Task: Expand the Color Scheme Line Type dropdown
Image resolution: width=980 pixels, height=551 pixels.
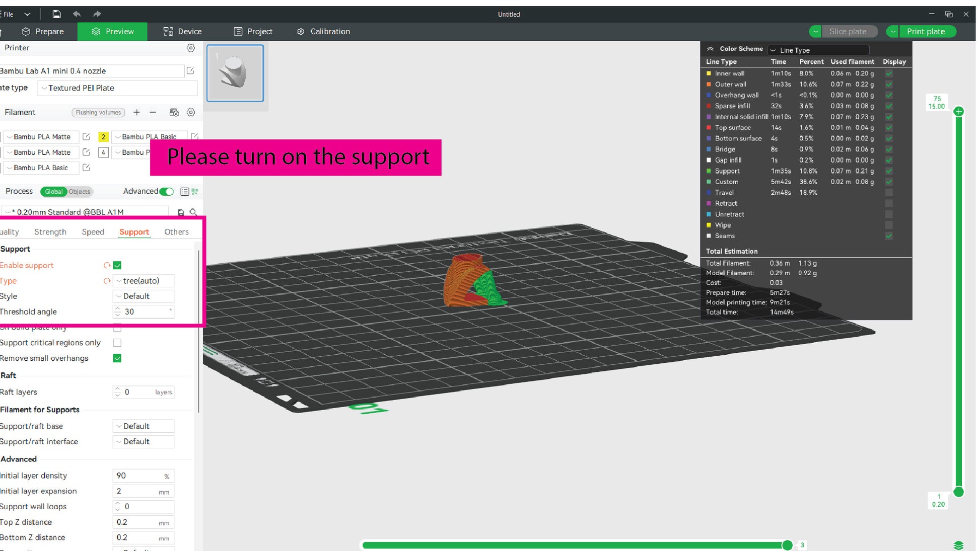Action: point(818,50)
